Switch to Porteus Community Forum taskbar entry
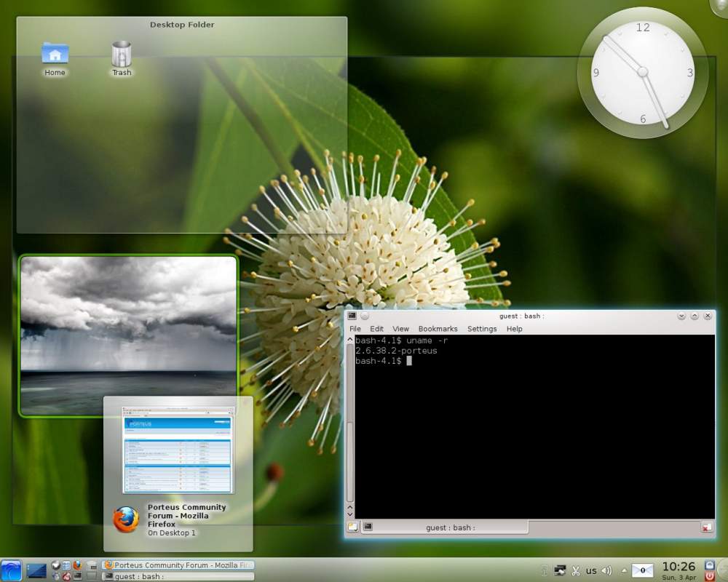The image size is (728, 582). pyautogui.click(x=178, y=565)
